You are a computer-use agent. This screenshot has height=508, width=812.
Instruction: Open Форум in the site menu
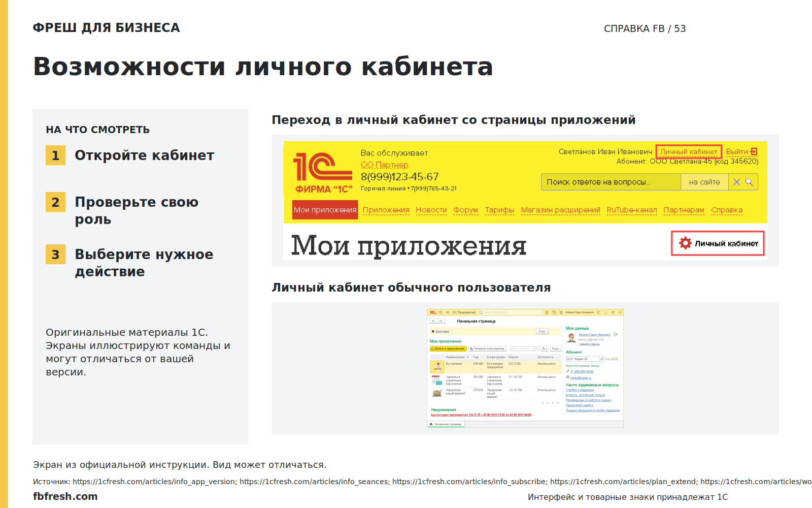point(466,210)
